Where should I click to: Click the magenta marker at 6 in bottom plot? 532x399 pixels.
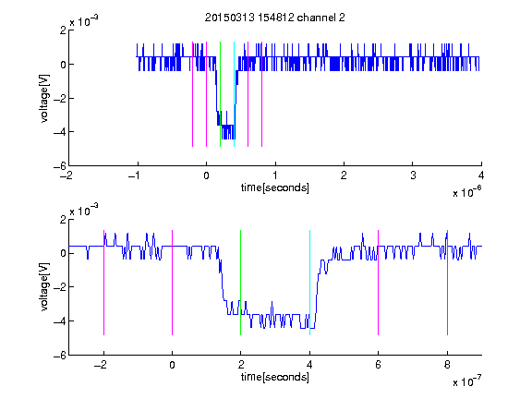pos(378,283)
